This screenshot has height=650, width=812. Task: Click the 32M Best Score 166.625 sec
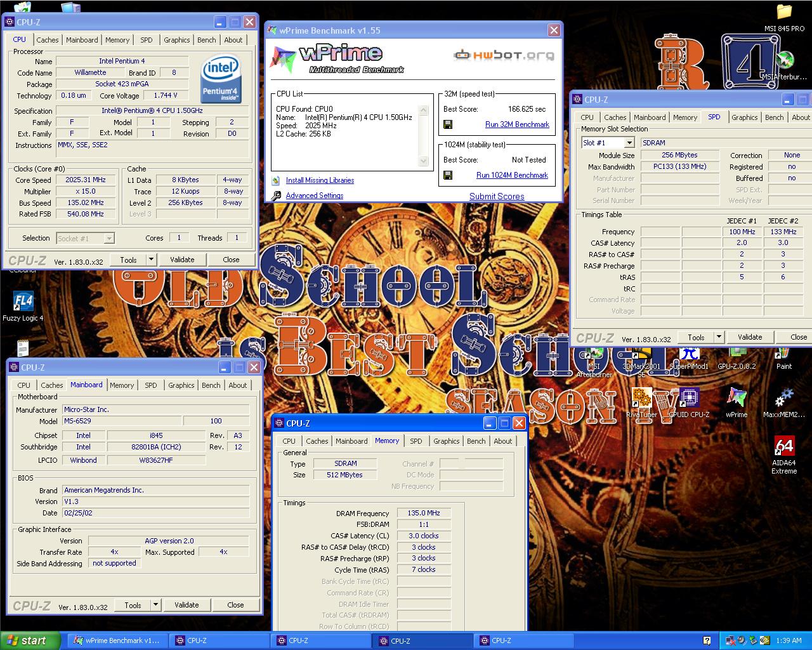point(527,109)
